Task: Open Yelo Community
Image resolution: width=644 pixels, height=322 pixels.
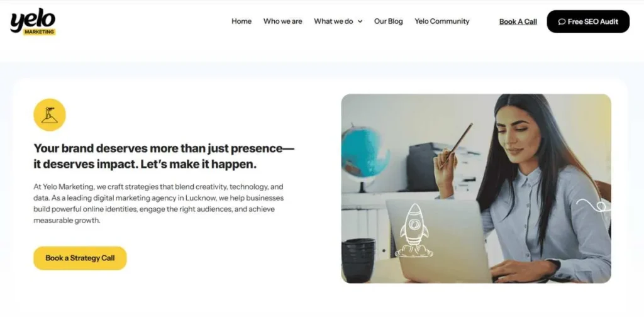Action: tap(442, 21)
